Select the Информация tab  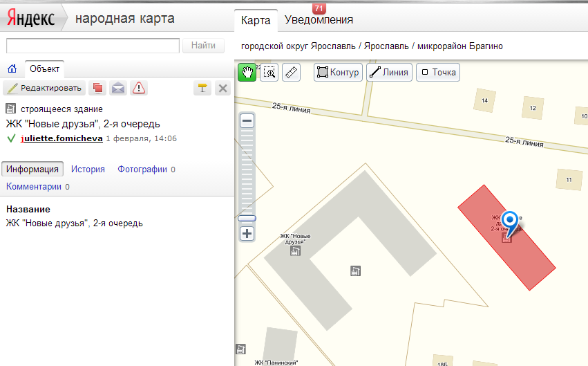click(32, 170)
